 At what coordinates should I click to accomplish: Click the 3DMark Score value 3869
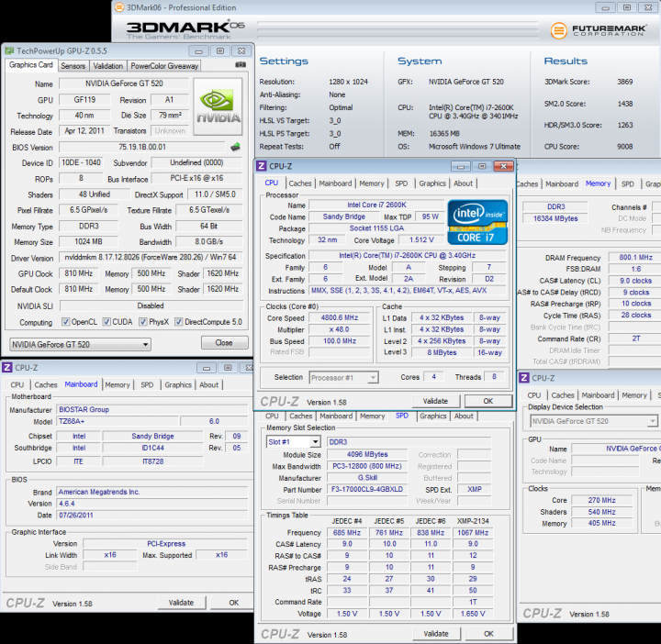625,82
